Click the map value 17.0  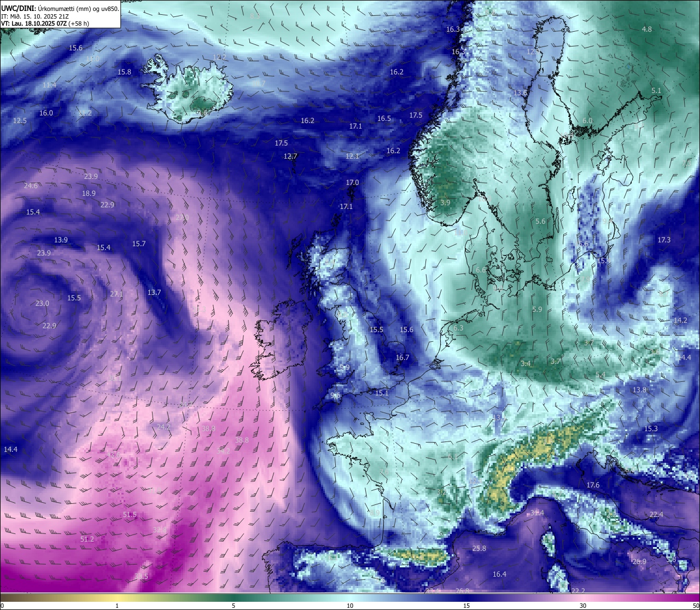coord(352,183)
